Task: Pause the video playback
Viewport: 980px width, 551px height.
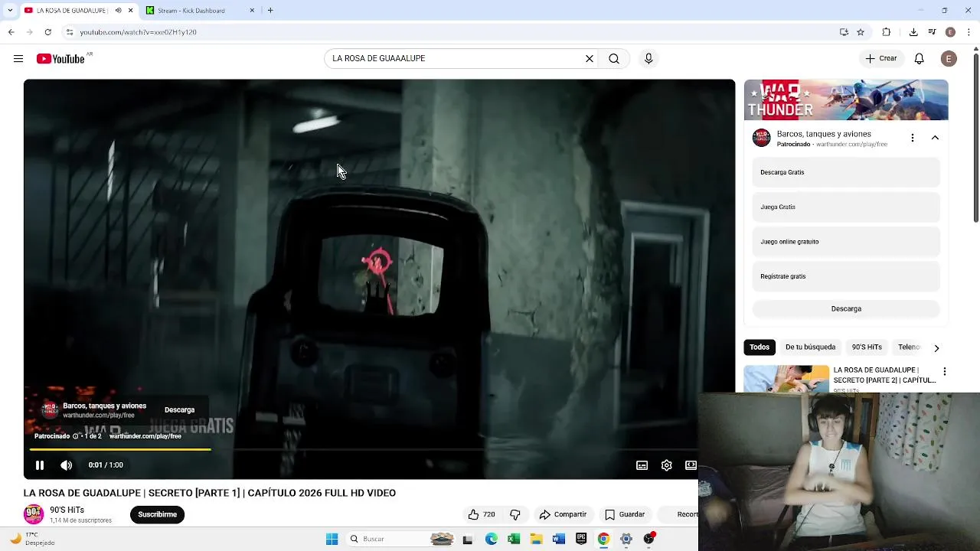Action: coord(40,465)
